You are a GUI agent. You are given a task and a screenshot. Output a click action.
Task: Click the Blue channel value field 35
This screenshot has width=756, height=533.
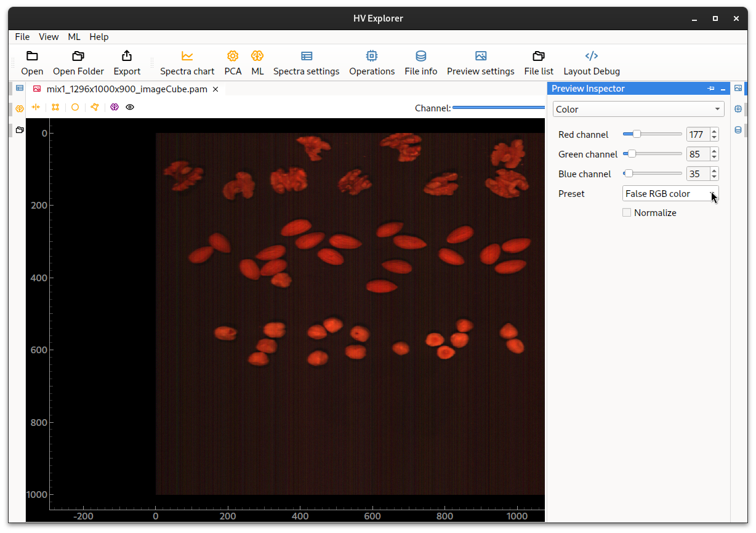[698, 174]
